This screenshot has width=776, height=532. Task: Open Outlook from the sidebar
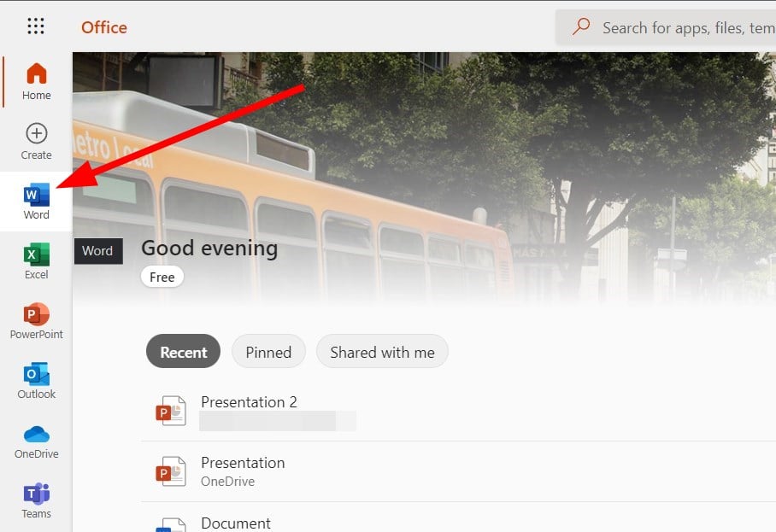tap(36, 381)
